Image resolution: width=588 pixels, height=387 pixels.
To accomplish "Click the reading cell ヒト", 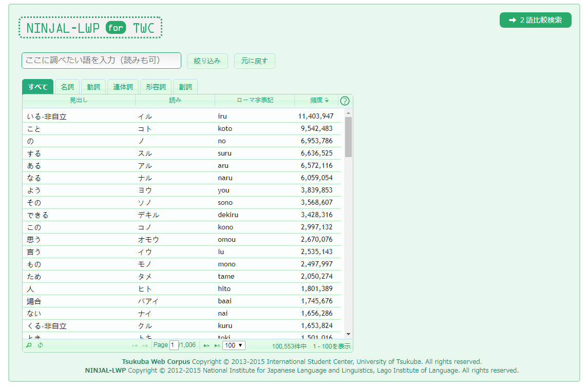I will click(145, 289).
